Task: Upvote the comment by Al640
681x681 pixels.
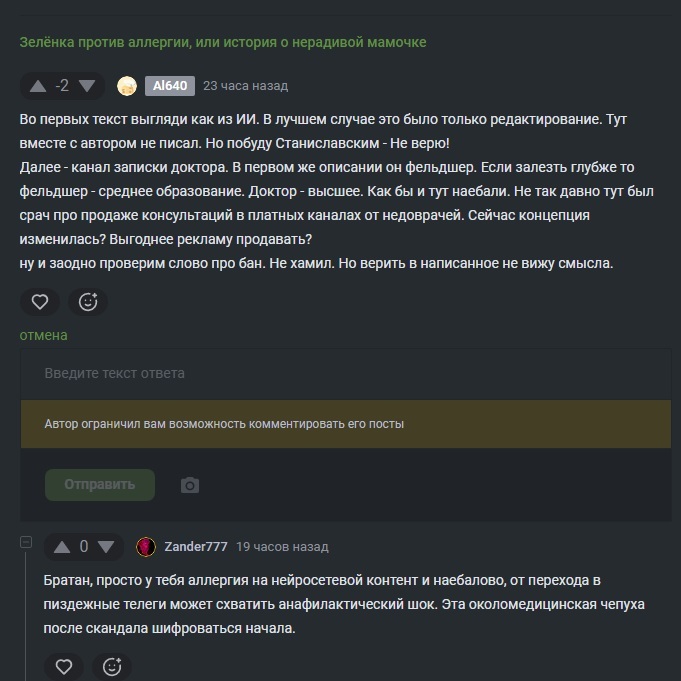Action: coord(38,86)
